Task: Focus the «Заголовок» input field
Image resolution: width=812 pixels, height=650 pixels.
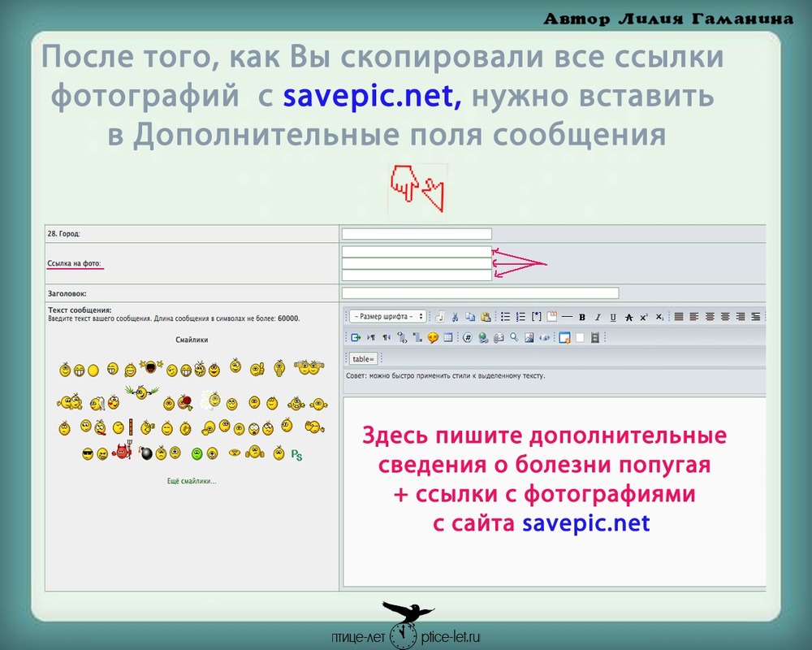Action: [480, 293]
